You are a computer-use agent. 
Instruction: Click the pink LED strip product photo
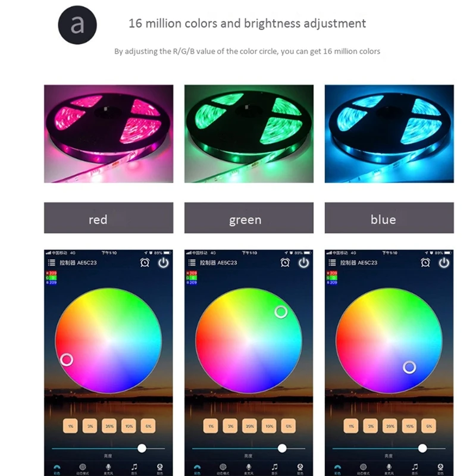click(109, 133)
